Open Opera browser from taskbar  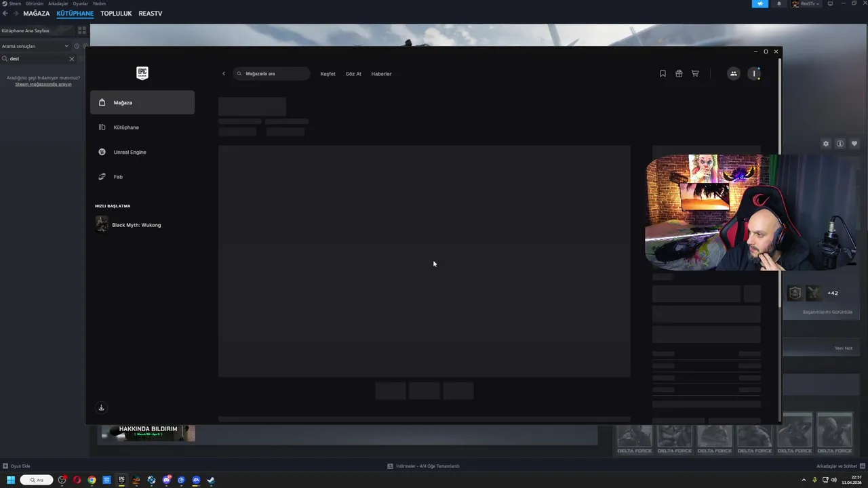77,480
